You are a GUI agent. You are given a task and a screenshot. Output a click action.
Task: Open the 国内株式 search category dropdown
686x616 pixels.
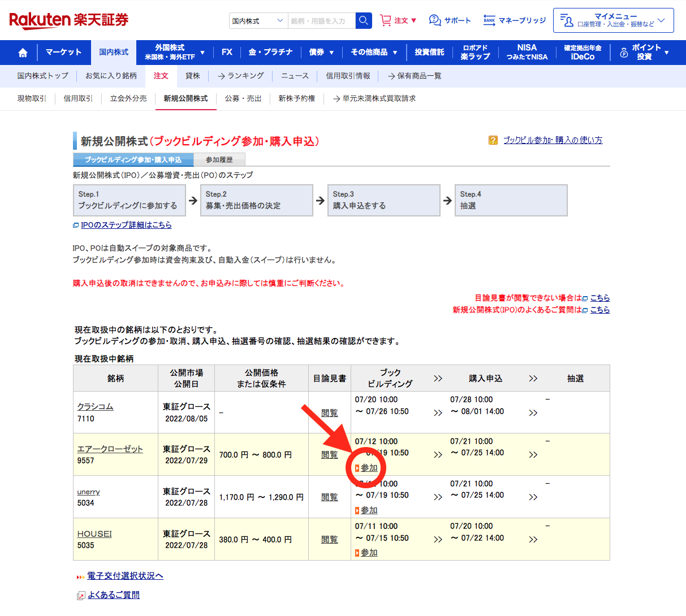click(x=258, y=21)
